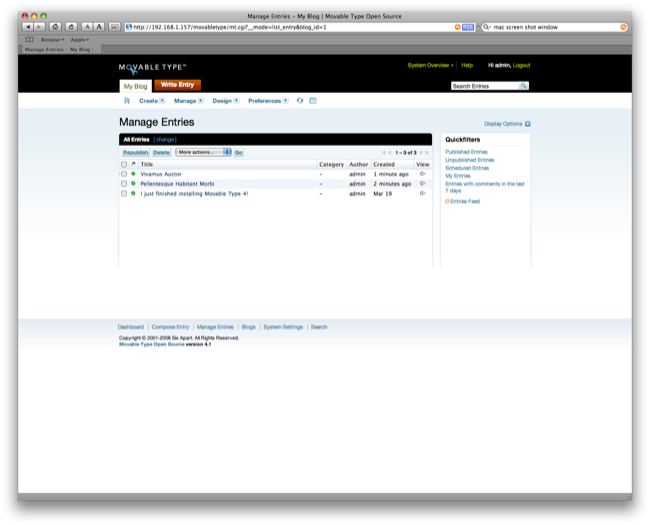
Task: Click the Delete button
Action: click(161, 153)
